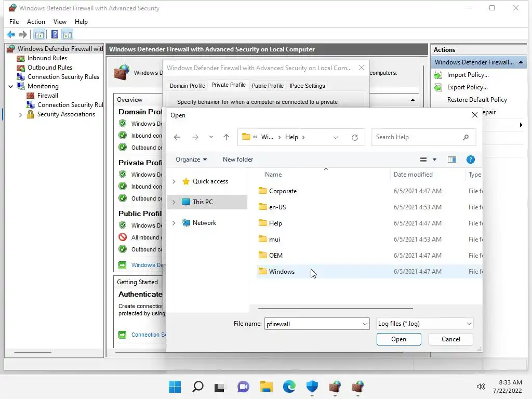The image size is (532, 399).
Task: Expand Quick access in navigation pane
Action: [174, 181]
